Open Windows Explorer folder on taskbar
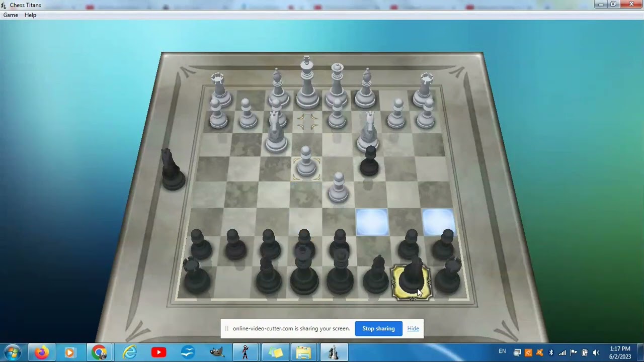 pyautogui.click(x=303, y=352)
